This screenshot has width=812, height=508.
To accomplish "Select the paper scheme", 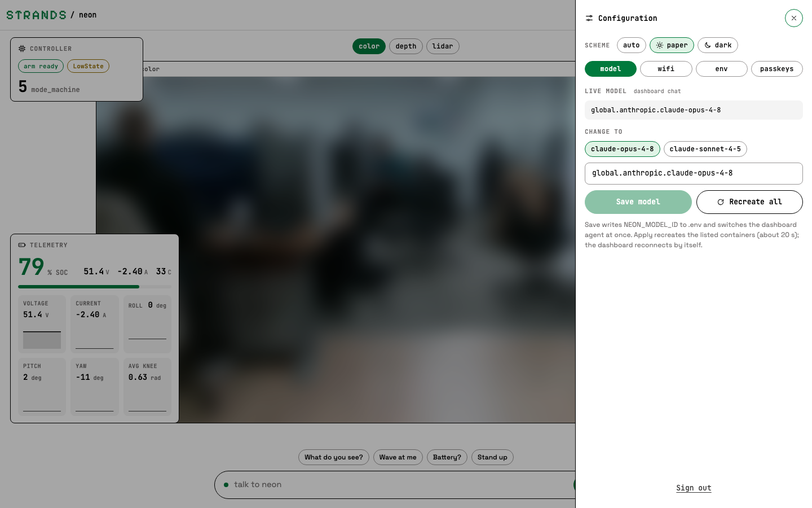I will click(x=672, y=45).
